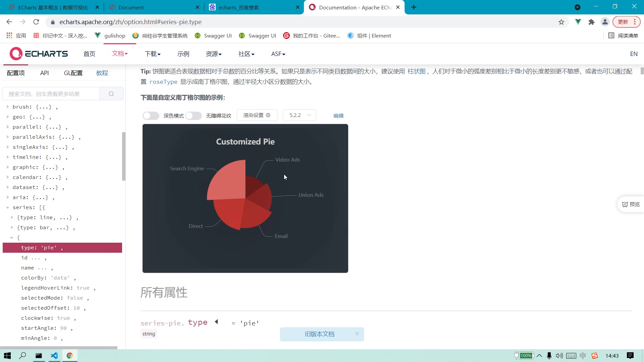Expand the {type: bar, ...} series entry
Screen dimensions: 644x362
[x=12, y=228]
